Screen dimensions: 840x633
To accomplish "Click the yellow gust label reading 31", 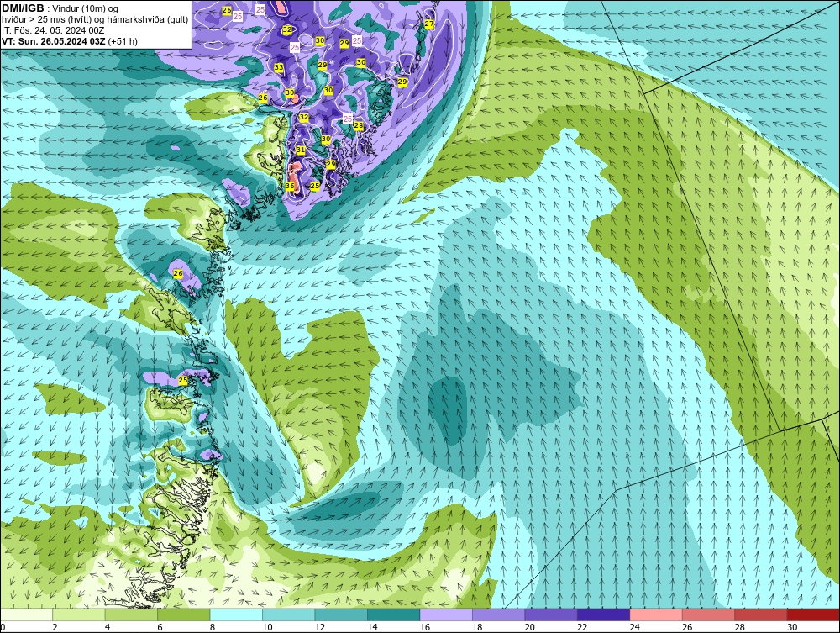I will tap(301, 150).
